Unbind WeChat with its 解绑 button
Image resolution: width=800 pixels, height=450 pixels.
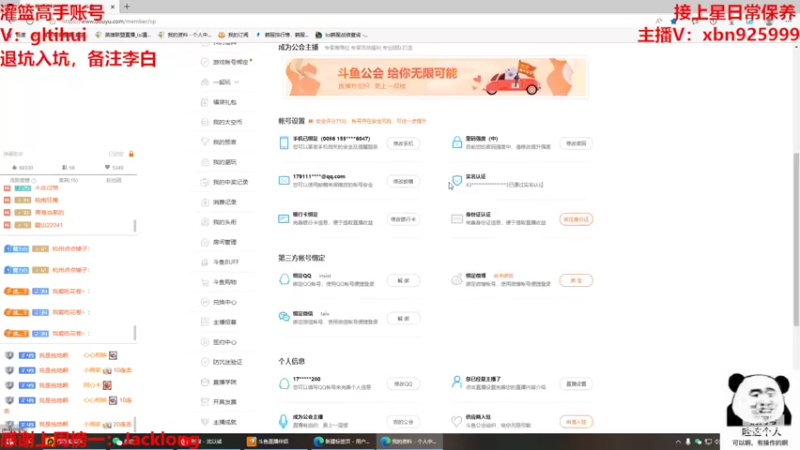click(403, 318)
